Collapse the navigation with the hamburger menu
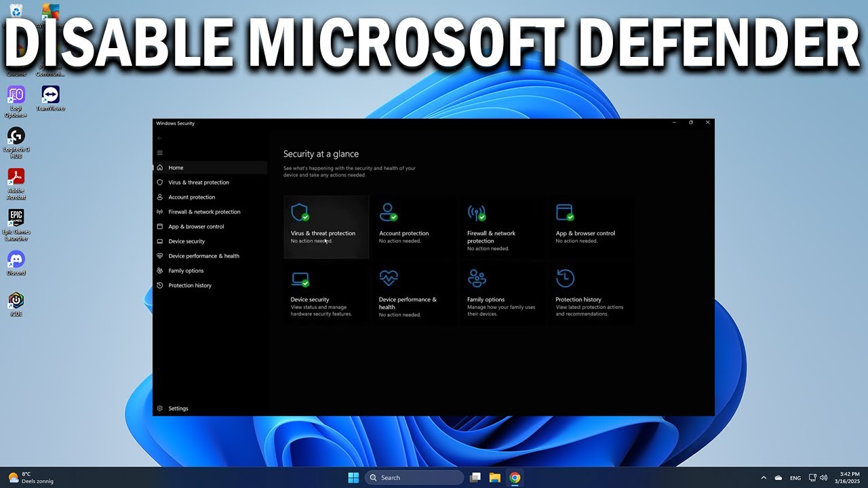This screenshot has width=868, height=488. coord(160,153)
